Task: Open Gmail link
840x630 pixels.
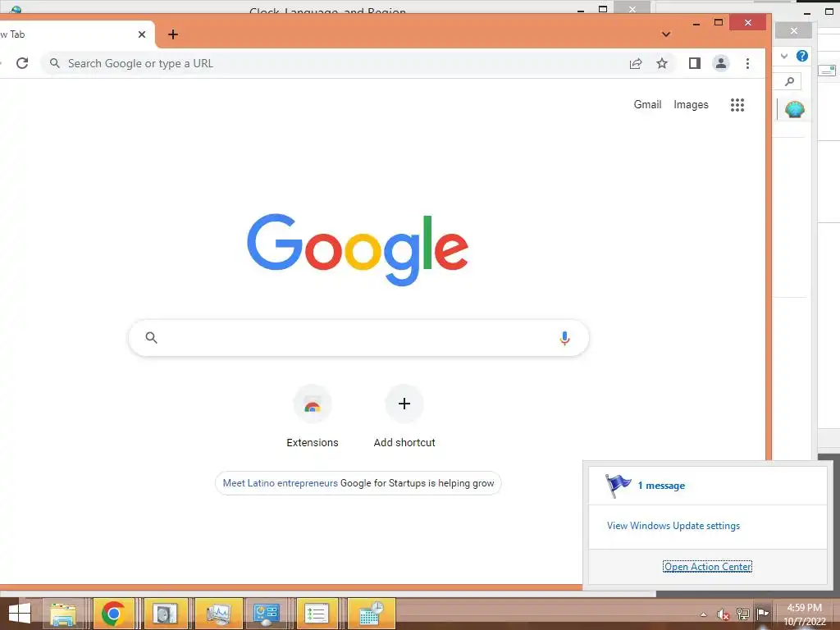Action: [x=647, y=104]
